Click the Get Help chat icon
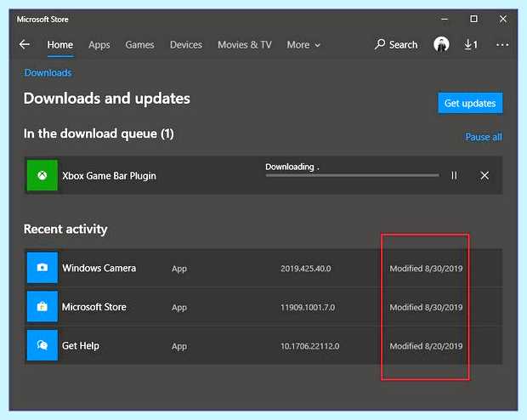527x420 pixels. pos(42,345)
